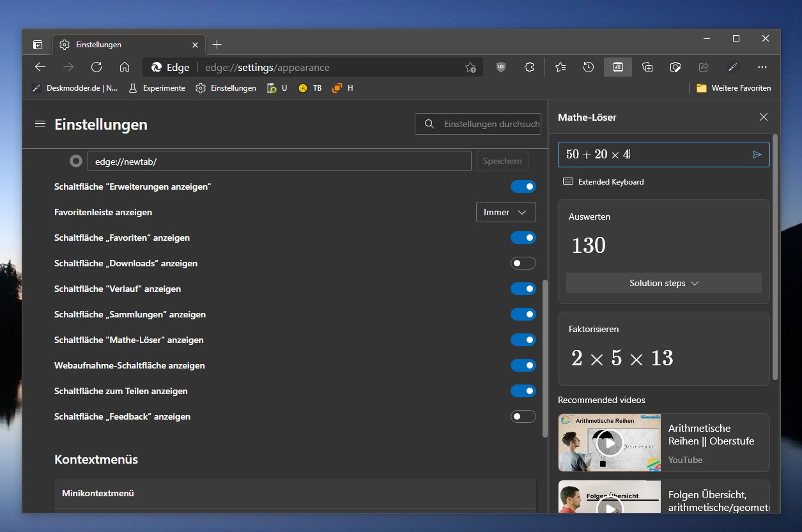
Task: Open the Extensions puzzle icon
Action: pyautogui.click(x=529, y=67)
